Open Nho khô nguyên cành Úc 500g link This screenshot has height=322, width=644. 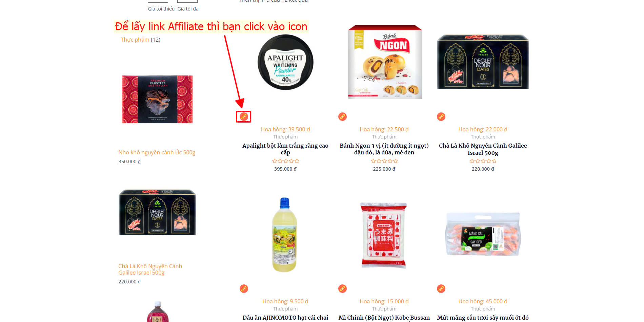click(157, 152)
